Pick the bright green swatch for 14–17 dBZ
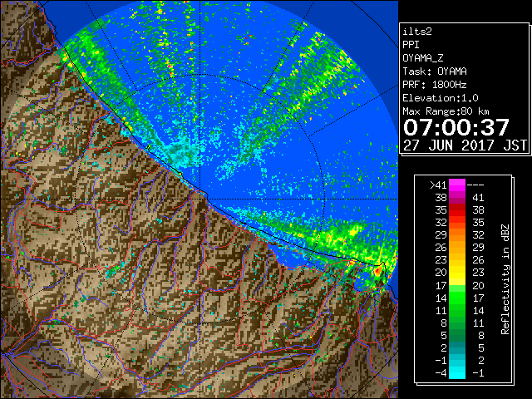 click(457, 298)
